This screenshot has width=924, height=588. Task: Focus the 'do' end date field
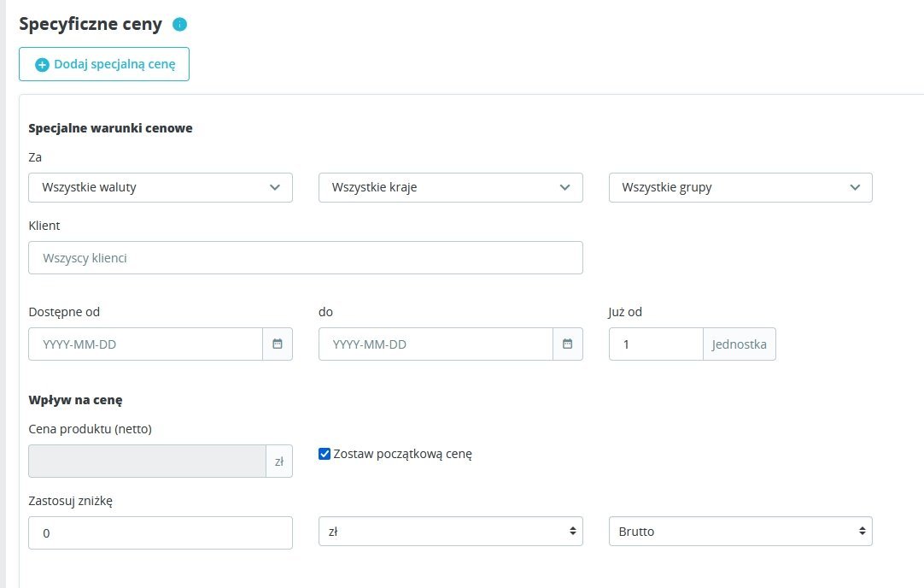coord(436,344)
